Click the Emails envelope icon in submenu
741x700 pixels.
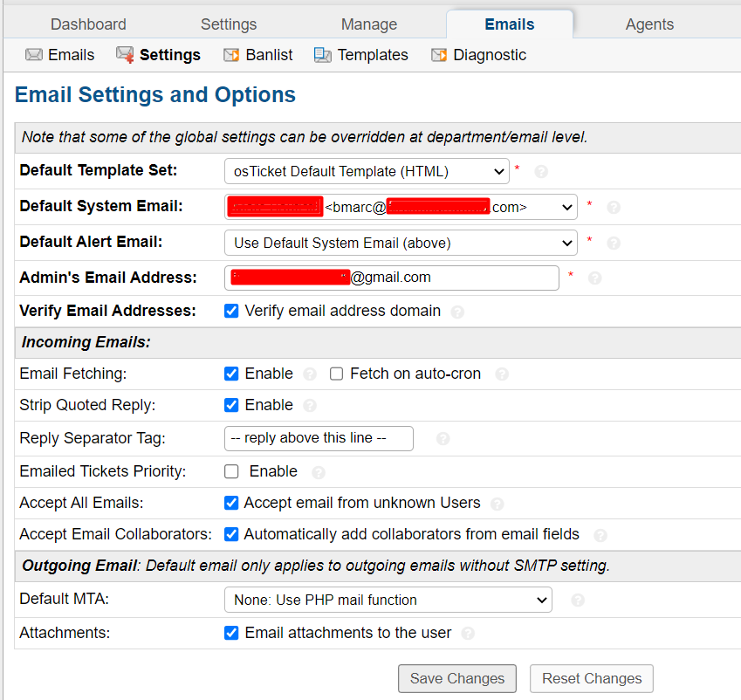[x=34, y=55]
